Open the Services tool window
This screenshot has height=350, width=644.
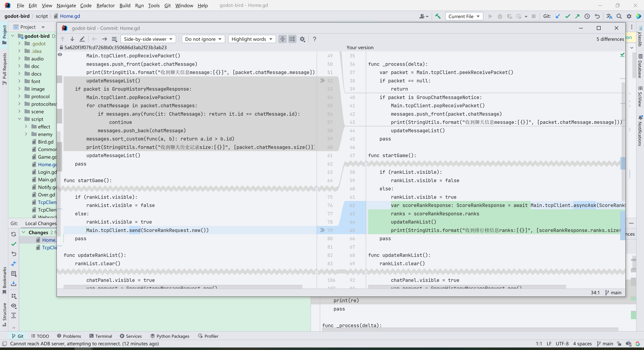pyautogui.click(x=131, y=336)
